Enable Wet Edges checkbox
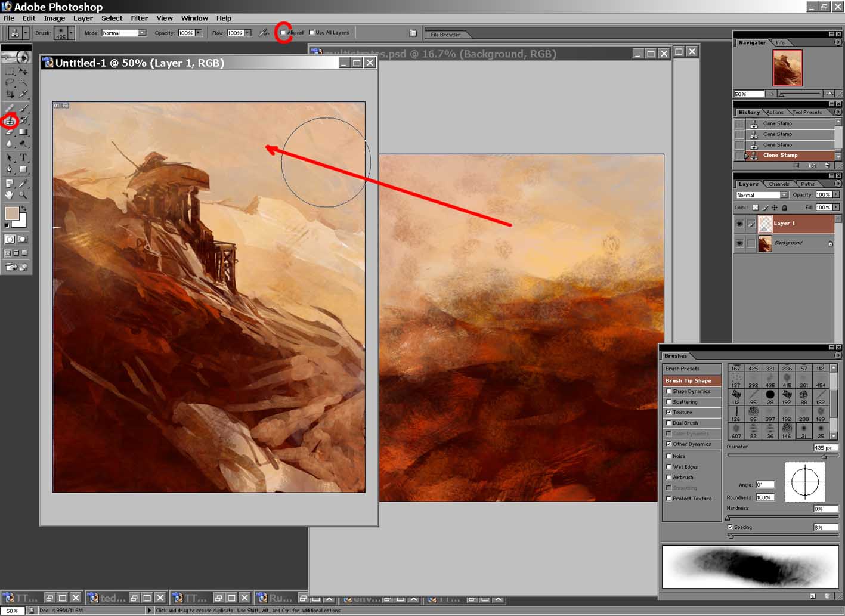 click(x=668, y=467)
